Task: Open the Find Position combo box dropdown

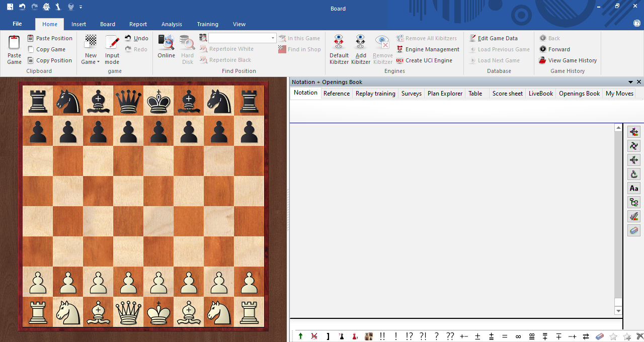Action: coord(273,38)
